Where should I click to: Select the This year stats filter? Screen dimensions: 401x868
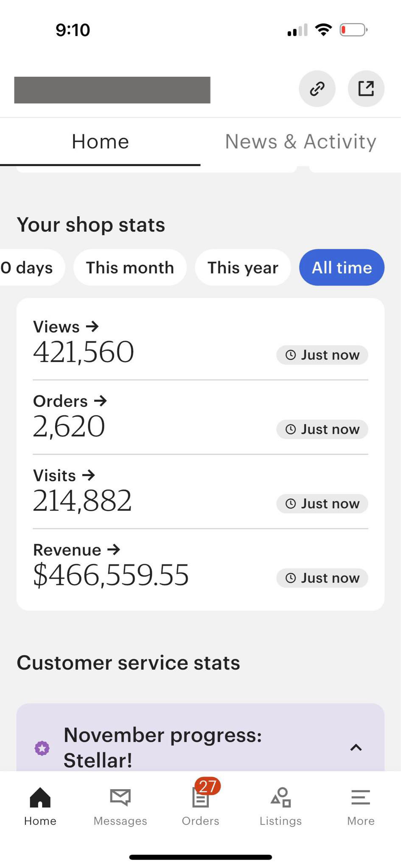(243, 267)
